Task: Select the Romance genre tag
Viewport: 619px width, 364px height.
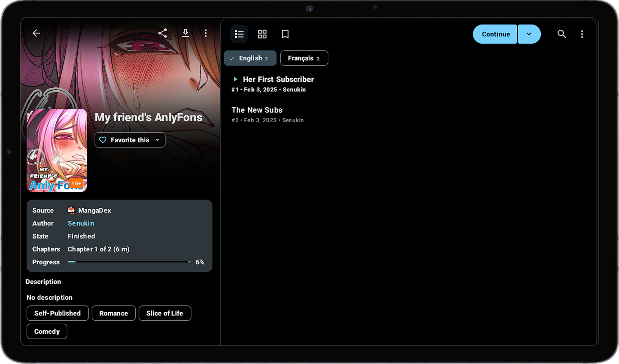Action: tap(114, 313)
